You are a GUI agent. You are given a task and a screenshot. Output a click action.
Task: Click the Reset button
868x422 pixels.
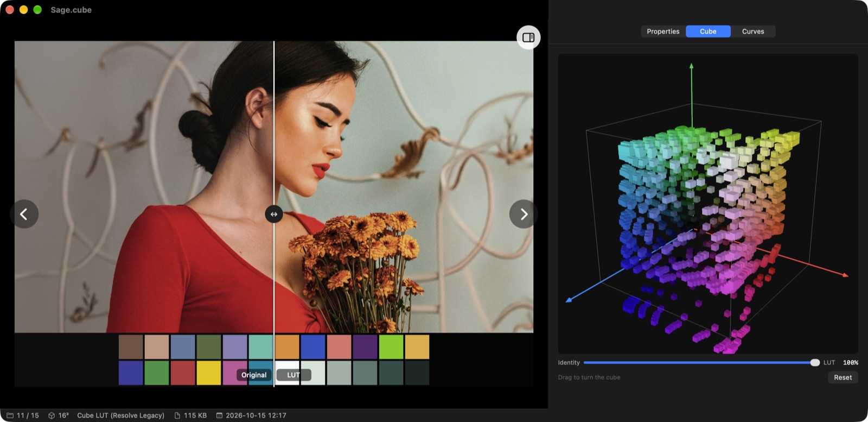[x=843, y=377]
